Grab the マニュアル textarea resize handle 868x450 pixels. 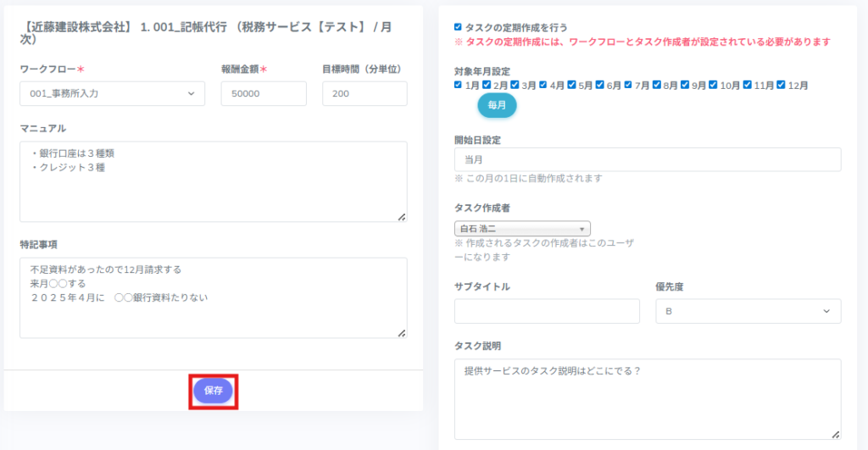point(402,217)
